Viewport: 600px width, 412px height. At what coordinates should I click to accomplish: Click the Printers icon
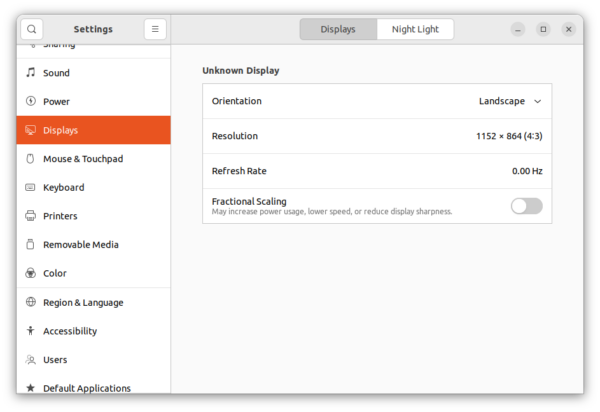tap(31, 216)
